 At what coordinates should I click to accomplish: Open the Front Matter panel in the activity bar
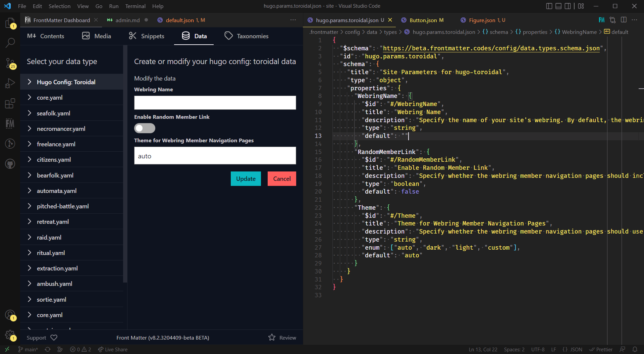(10, 123)
